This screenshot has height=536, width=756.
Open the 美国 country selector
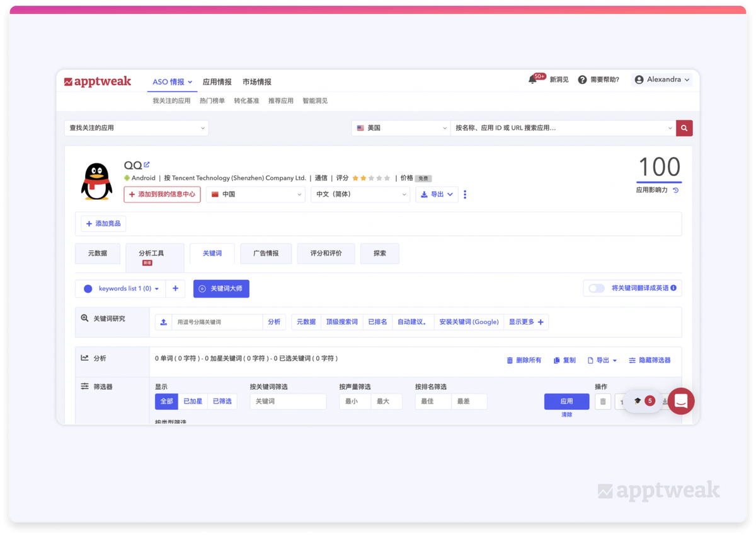tap(401, 128)
